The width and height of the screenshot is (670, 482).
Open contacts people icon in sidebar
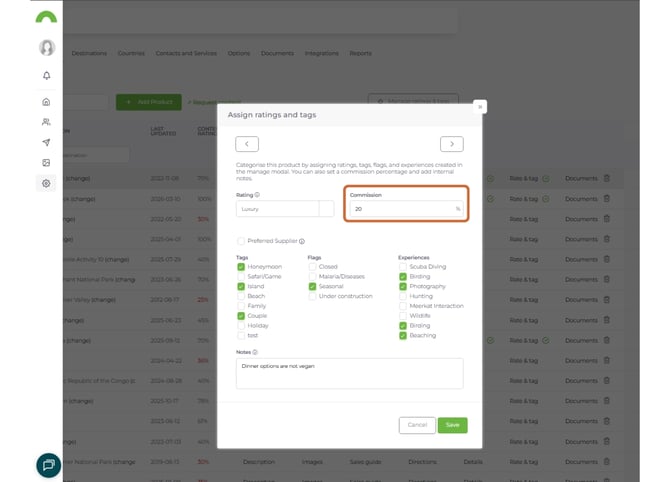[46, 122]
